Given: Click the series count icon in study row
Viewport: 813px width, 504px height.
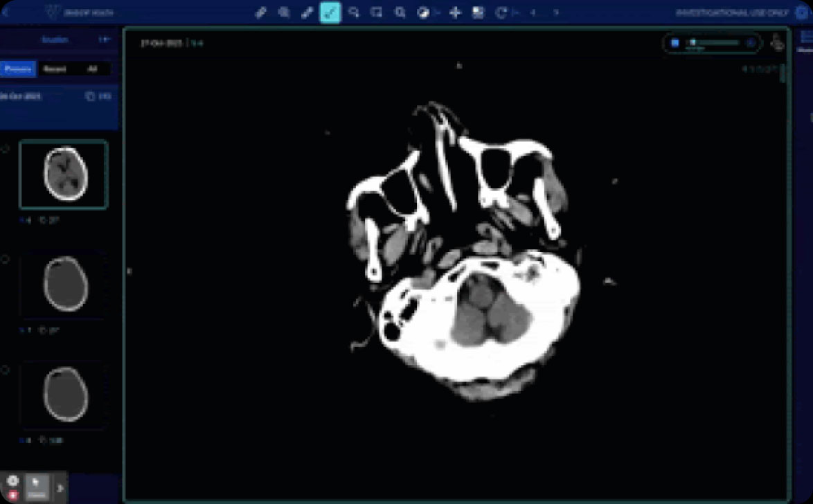Looking at the screenshot, I should tap(90, 96).
